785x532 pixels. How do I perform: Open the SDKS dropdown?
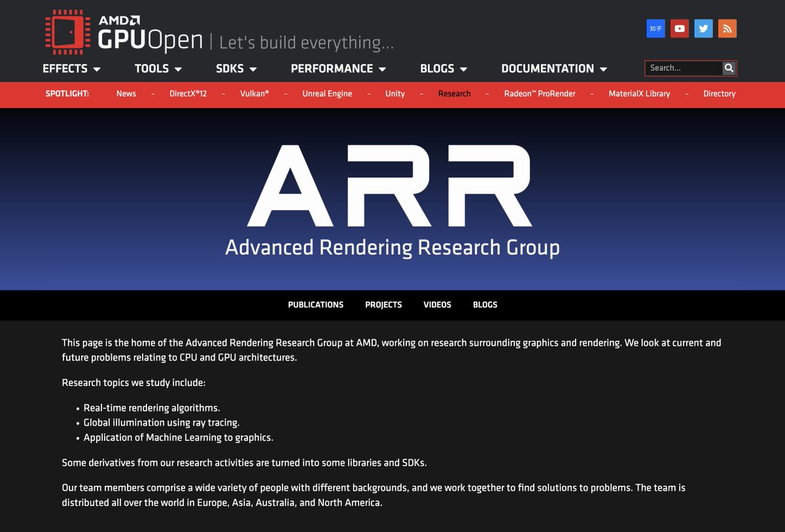(x=235, y=68)
